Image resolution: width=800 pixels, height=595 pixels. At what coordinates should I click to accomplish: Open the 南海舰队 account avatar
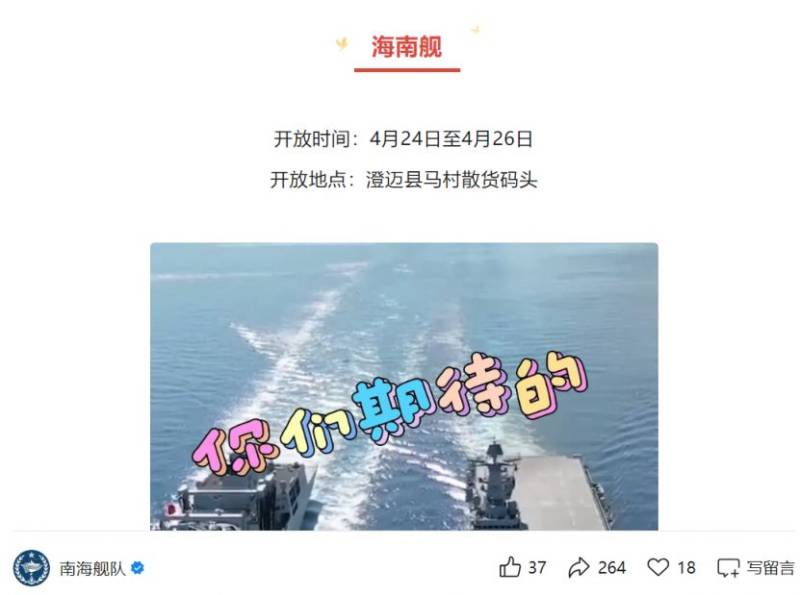pos(32,568)
